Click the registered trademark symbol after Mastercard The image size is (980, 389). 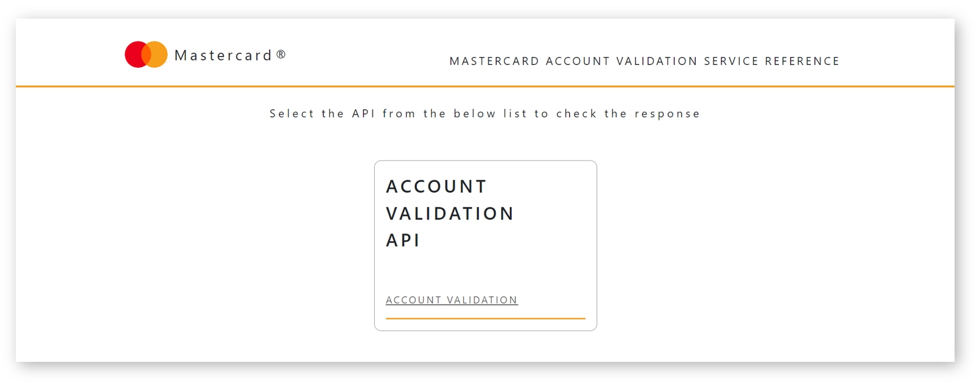pyautogui.click(x=281, y=55)
